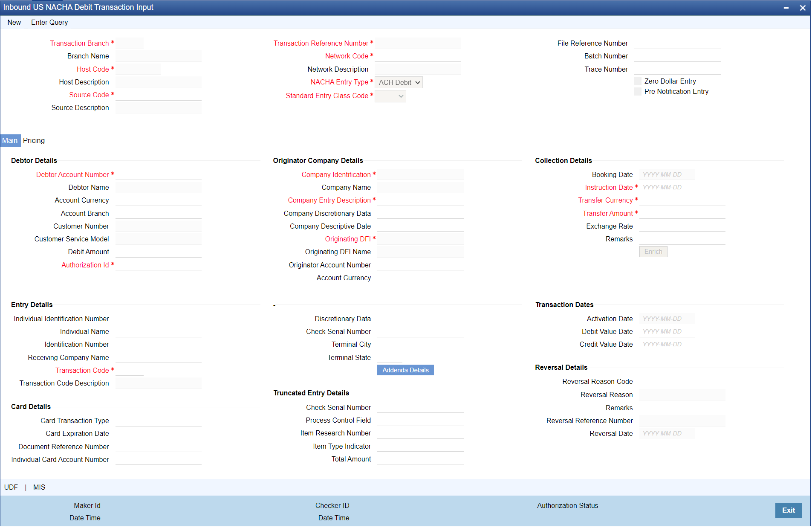
Task: Focus the Source Code field
Action: point(158,95)
